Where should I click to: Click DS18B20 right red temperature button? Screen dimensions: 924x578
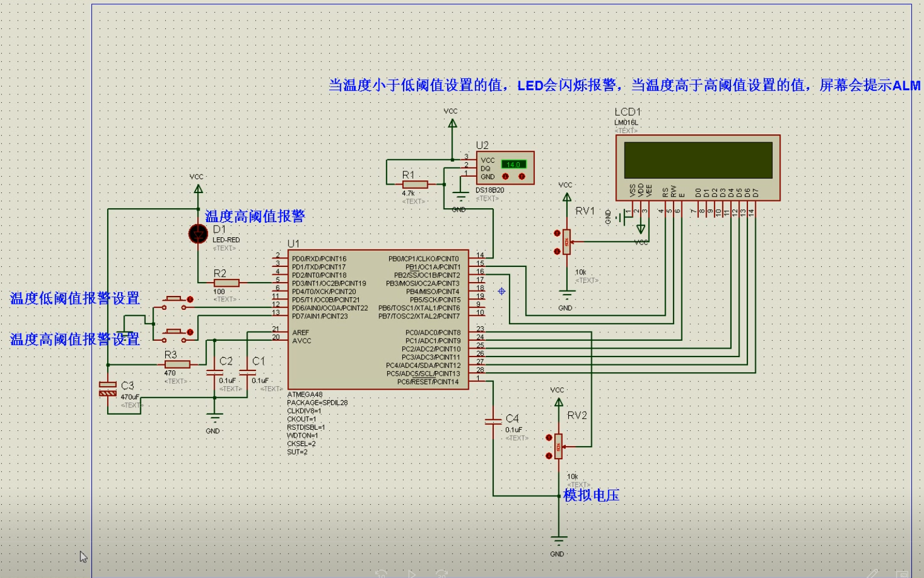point(522,176)
